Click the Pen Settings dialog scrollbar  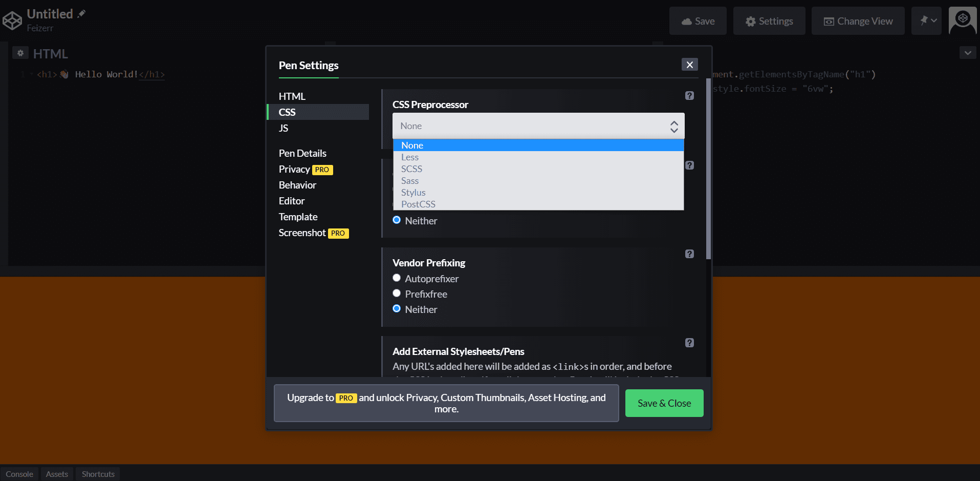708,169
